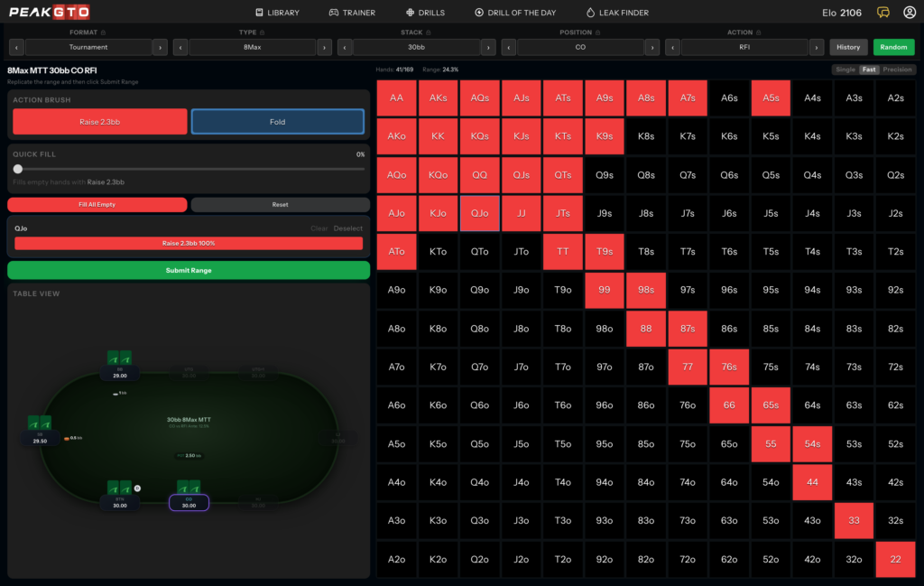Click Fill All Empty button

[x=97, y=205]
